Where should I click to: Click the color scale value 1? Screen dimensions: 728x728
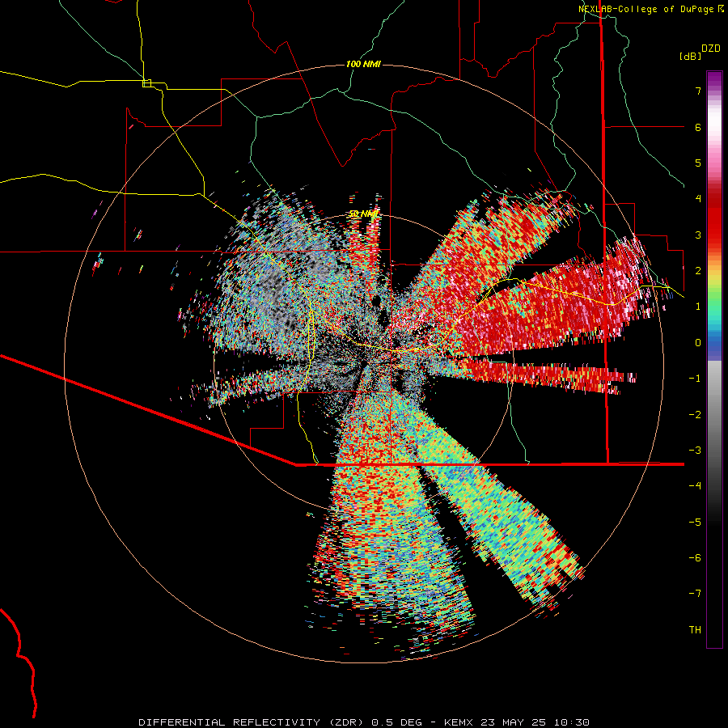click(698, 307)
